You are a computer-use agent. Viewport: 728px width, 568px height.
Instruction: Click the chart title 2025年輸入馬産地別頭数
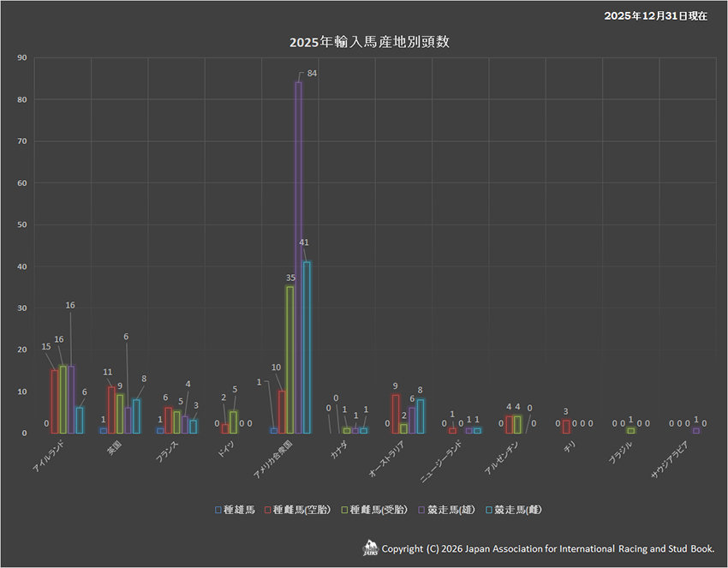(369, 42)
